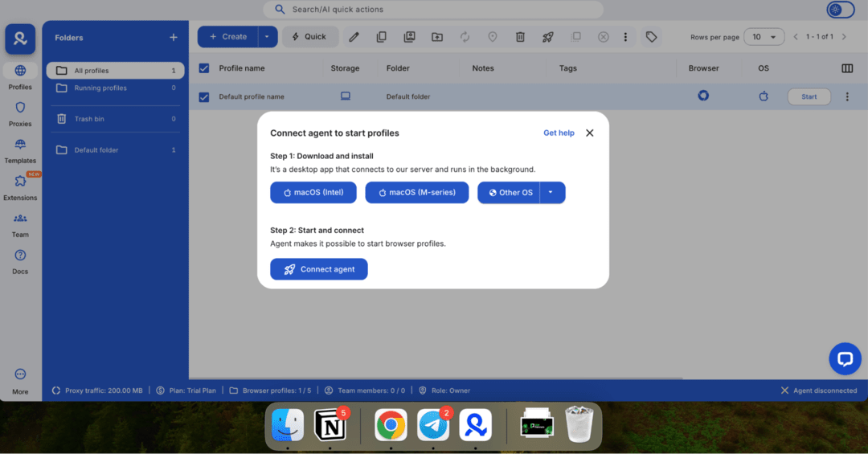Viewport: 868px width, 454px height.
Task: Open the Rows per page dropdown
Action: [764, 37]
